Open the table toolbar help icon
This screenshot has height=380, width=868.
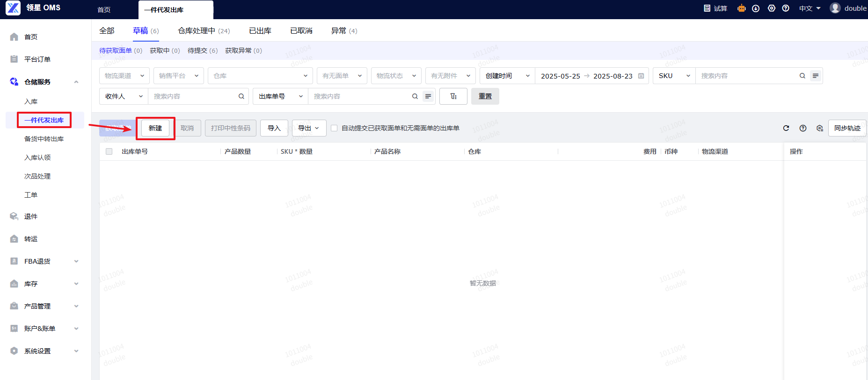tap(803, 128)
